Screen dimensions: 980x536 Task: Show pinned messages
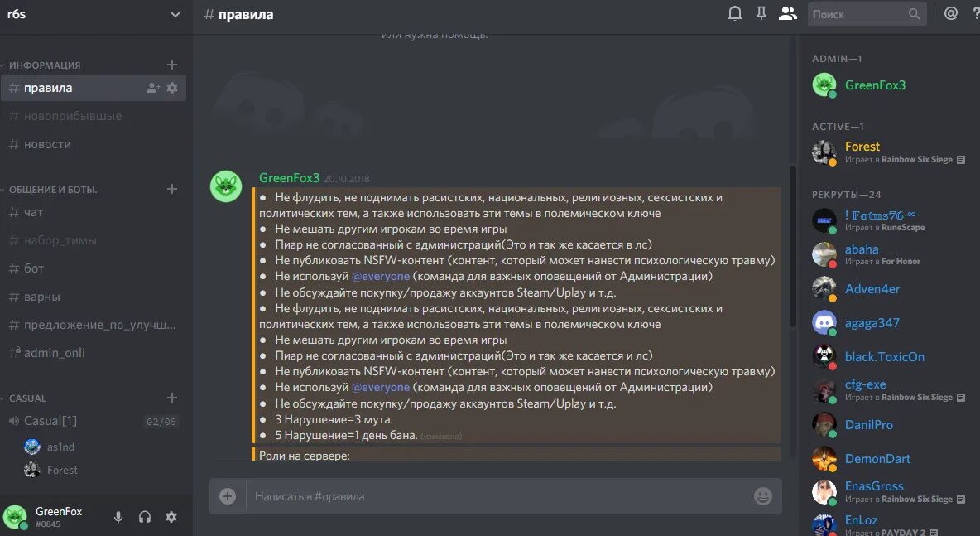[761, 13]
